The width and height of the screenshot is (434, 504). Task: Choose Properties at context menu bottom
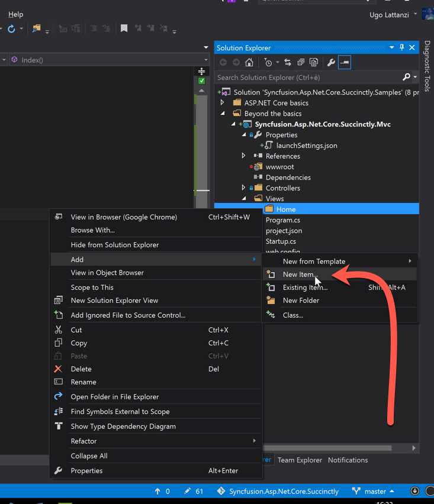pyautogui.click(x=156, y=470)
